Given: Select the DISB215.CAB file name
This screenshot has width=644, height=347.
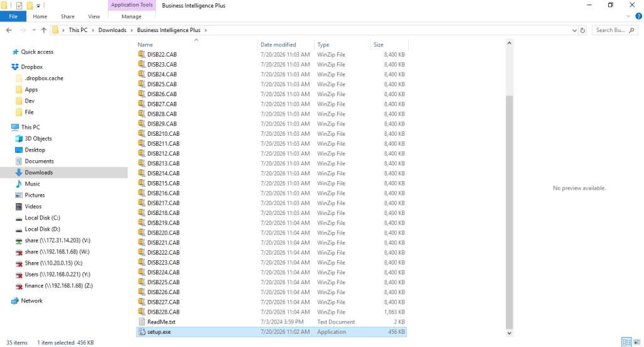Looking at the screenshot, I should coord(164,183).
